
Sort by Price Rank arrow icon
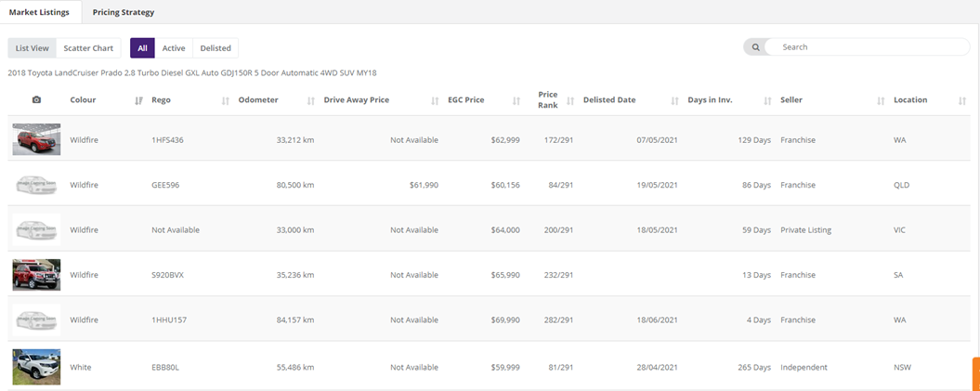pyautogui.click(x=570, y=100)
